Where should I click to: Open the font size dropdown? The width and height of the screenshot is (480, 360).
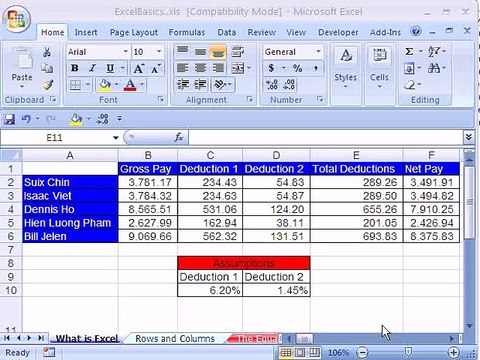click(159, 52)
